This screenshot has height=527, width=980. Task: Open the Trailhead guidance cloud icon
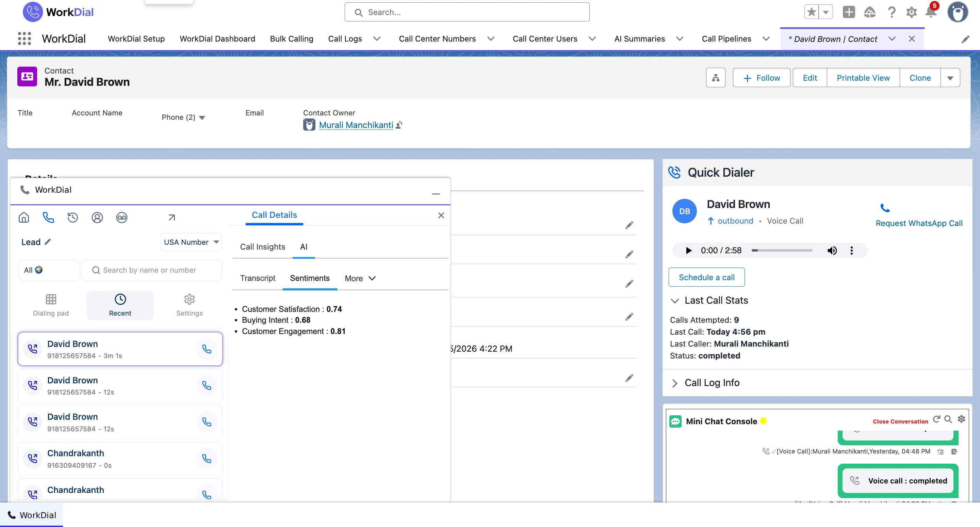(x=870, y=13)
